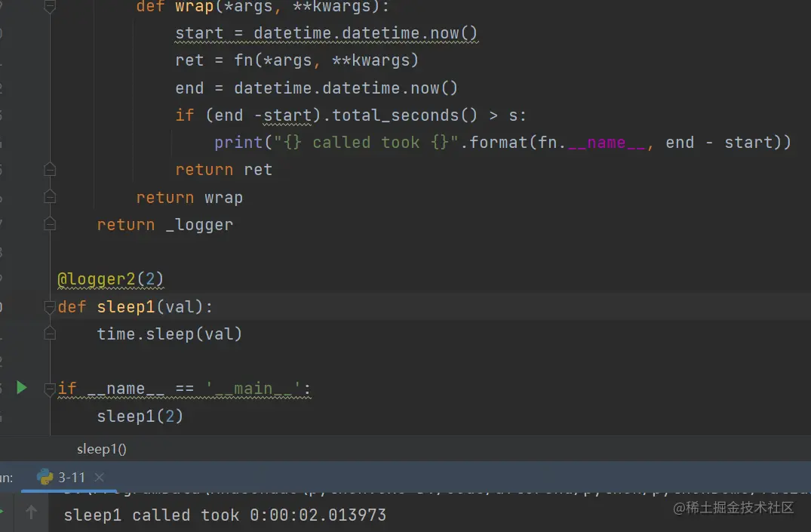The width and height of the screenshot is (811, 532).
Task: Click the green run gutter arrow
Action: [x=21, y=388]
